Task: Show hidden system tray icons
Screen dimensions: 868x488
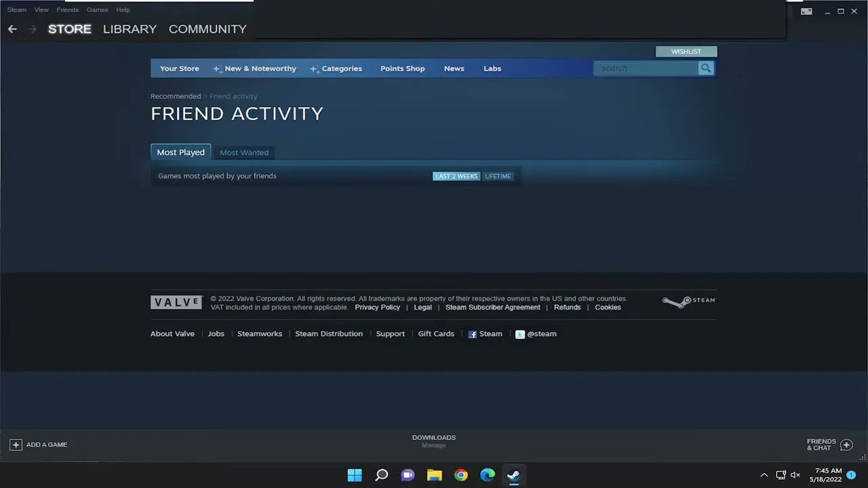Action: (764, 474)
